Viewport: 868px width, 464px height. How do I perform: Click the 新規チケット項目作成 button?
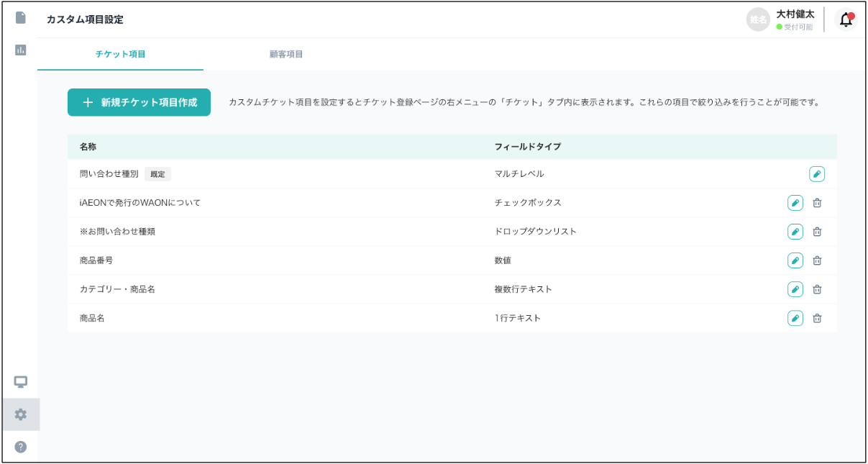coord(139,103)
